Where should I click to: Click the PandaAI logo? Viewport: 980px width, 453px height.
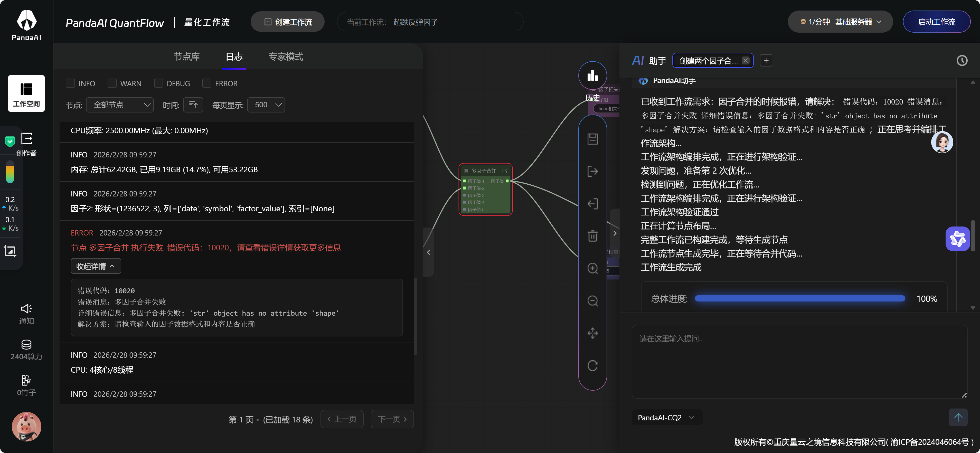click(26, 25)
